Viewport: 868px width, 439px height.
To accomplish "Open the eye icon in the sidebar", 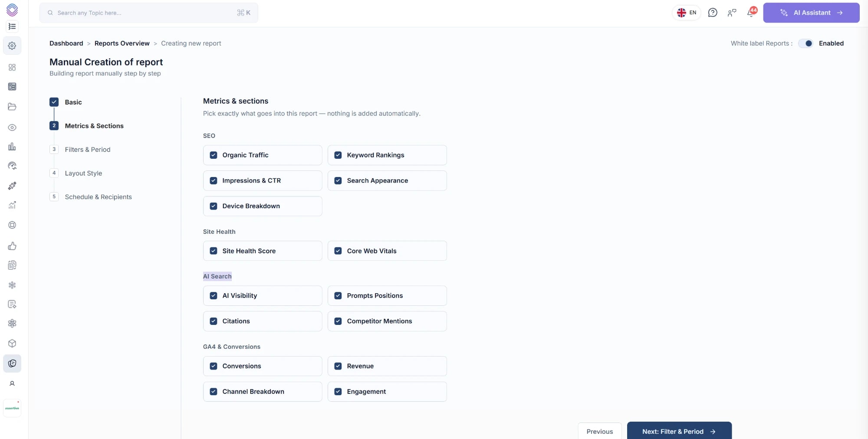I will pyautogui.click(x=12, y=128).
